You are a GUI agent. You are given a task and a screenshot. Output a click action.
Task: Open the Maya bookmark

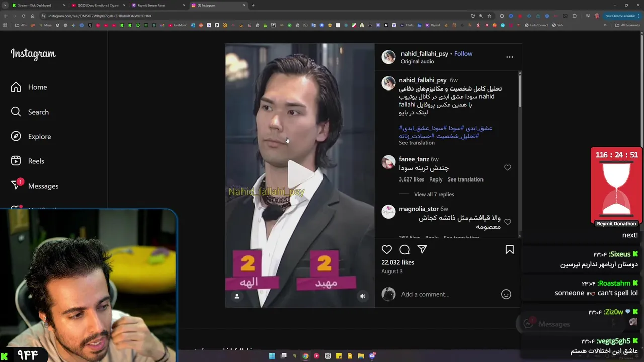click(45, 25)
